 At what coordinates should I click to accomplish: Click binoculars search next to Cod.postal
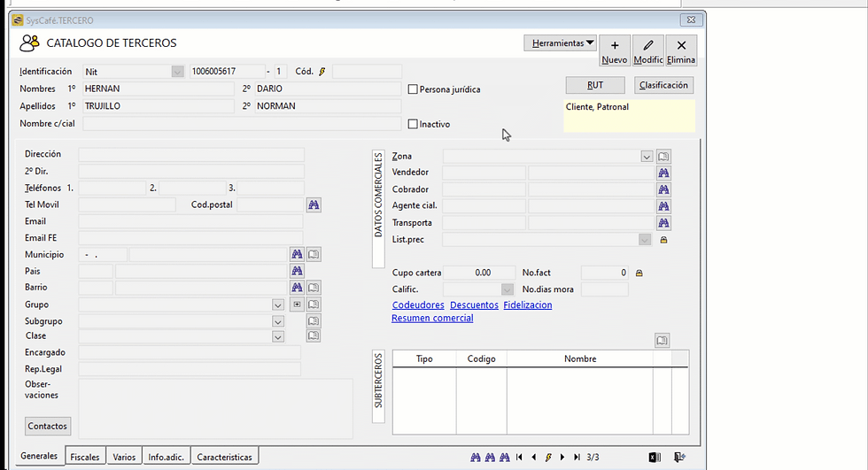(x=314, y=205)
